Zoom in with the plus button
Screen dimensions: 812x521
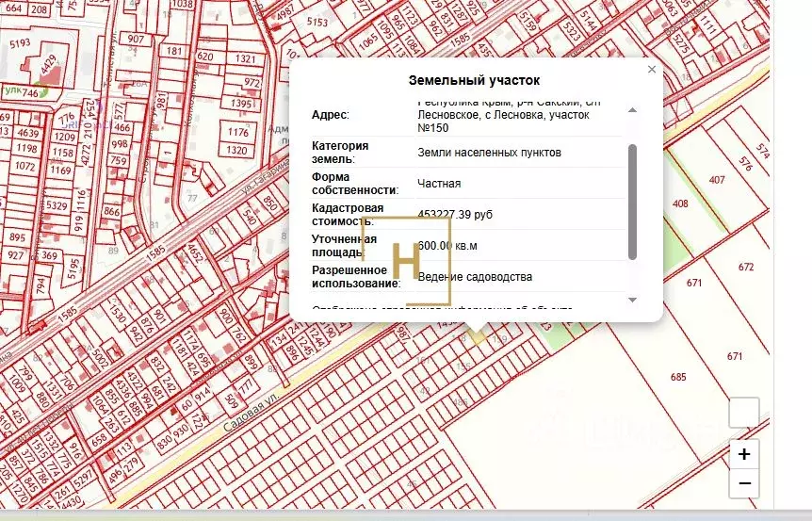click(x=744, y=454)
